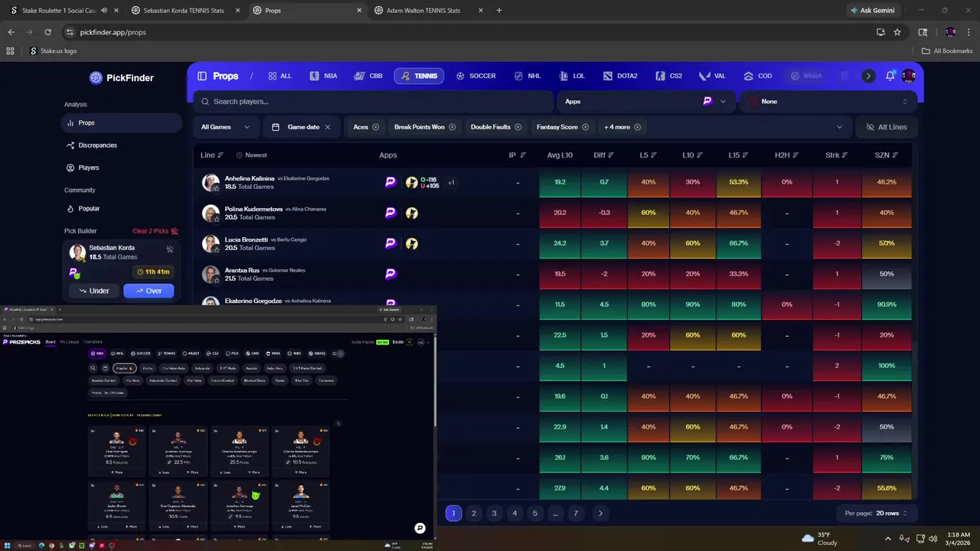Remove the Fantasy Score filter
Viewport: 980px width, 551px height.
586,127
